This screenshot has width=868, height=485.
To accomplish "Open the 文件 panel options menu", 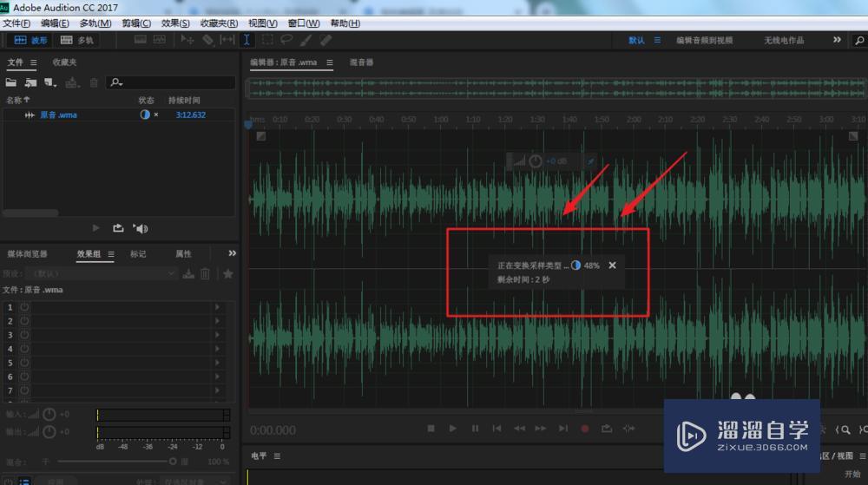I will click(34, 63).
